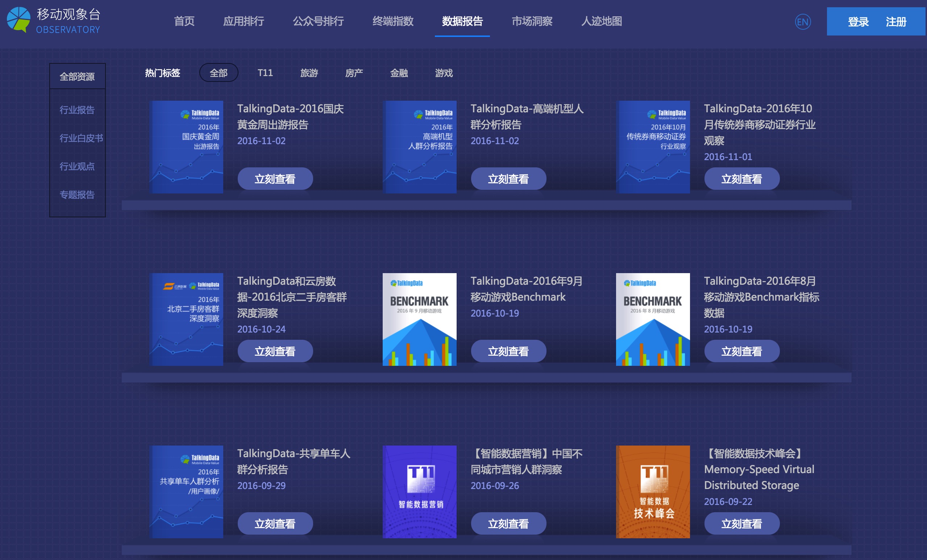The image size is (927, 560).
Task: Select 专题报告 in the sidebar
Action: [77, 195]
